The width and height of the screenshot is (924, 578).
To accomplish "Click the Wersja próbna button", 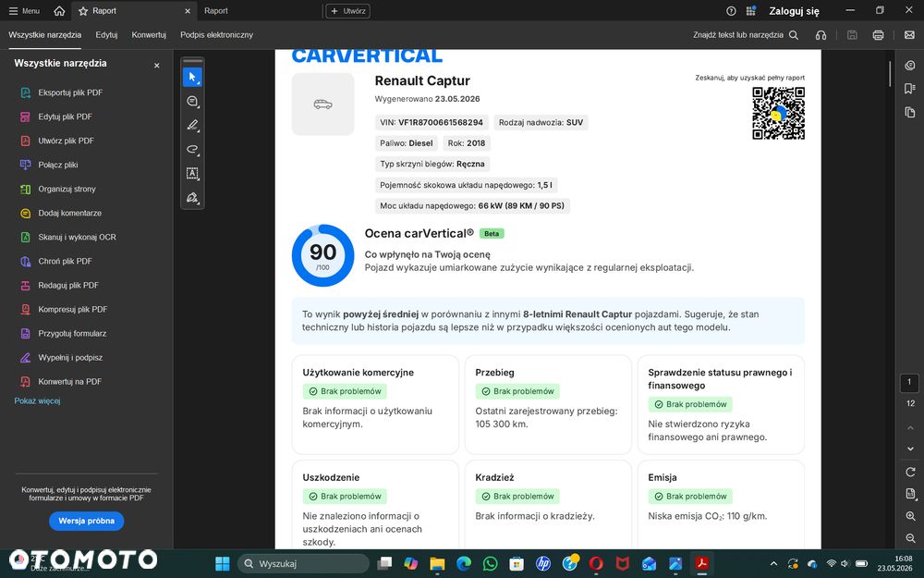I will click(87, 521).
